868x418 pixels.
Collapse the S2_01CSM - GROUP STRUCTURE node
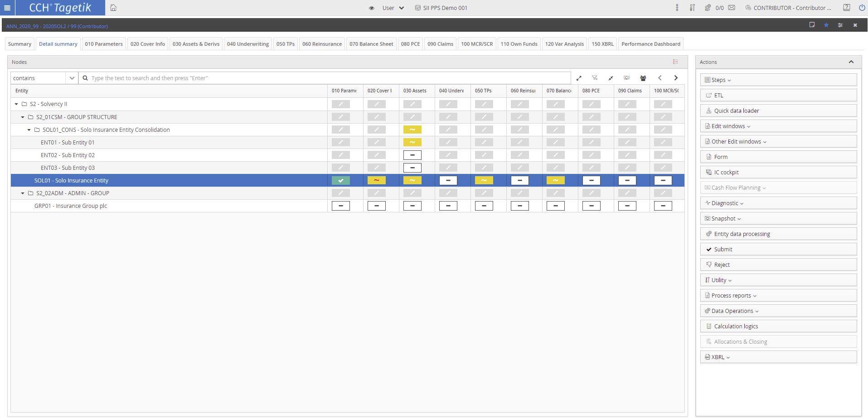click(23, 117)
